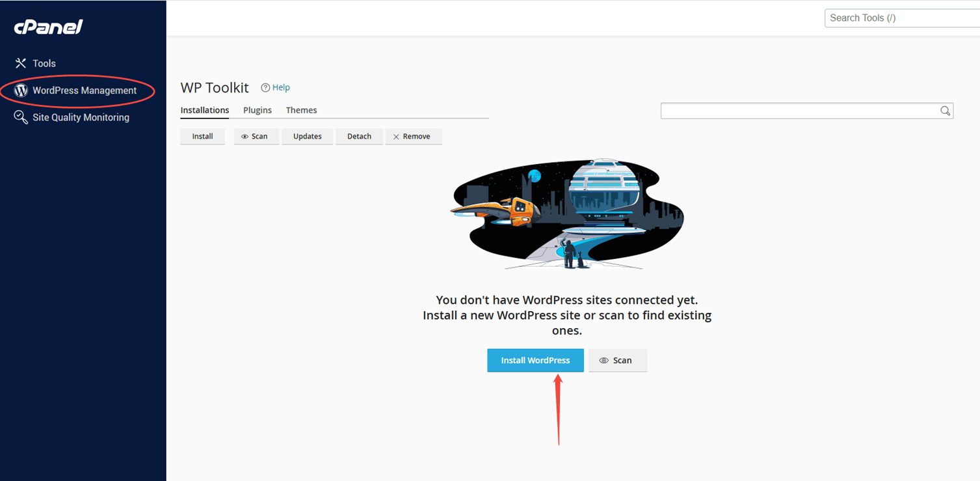Click the WordPress logo icon in sidebar
The image size is (980, 481).
[x=21, y=90]
